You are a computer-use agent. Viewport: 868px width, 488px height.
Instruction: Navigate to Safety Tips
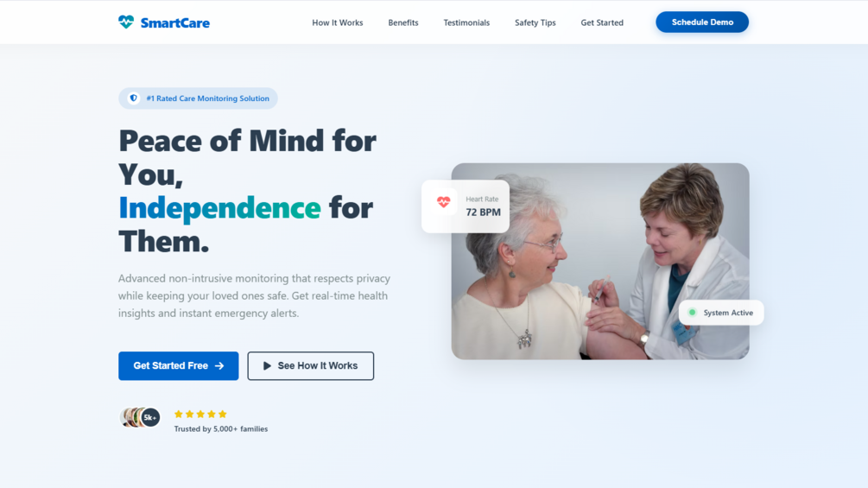click(x=535, y=22)
